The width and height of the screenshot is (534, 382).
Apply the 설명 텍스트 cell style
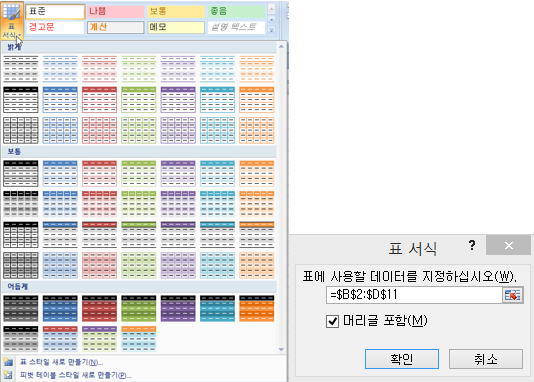pyautogui.click(x=236, y=27)
